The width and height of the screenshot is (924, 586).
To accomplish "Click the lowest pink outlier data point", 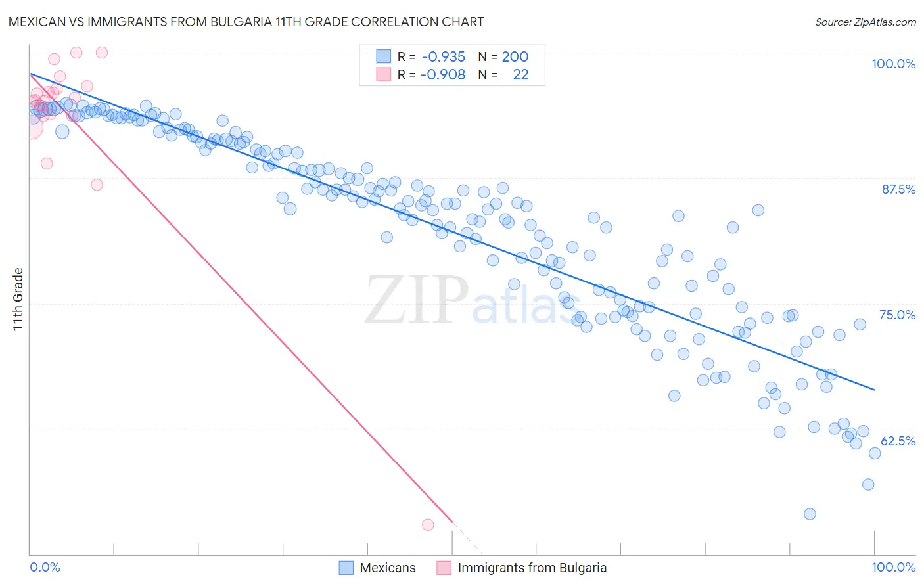I will [x=428, y=524].
